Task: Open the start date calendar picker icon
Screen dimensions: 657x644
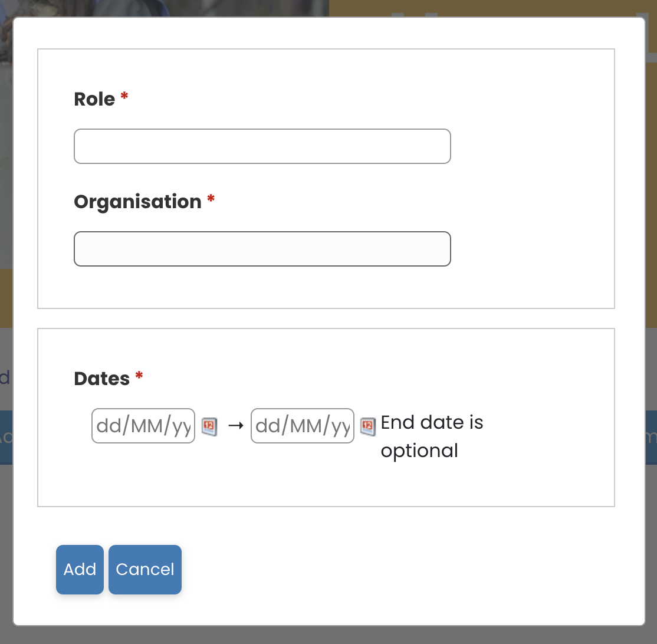Action: pos(209,426)
